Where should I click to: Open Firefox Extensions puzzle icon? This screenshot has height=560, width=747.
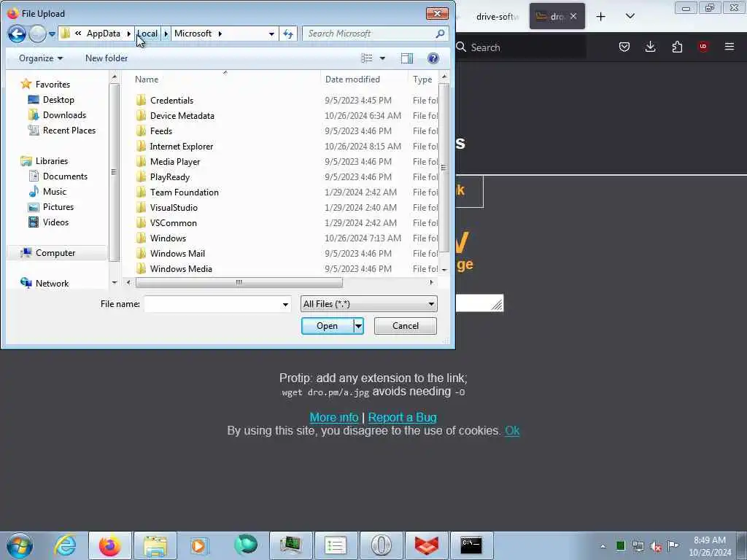(x=677, y=47)
